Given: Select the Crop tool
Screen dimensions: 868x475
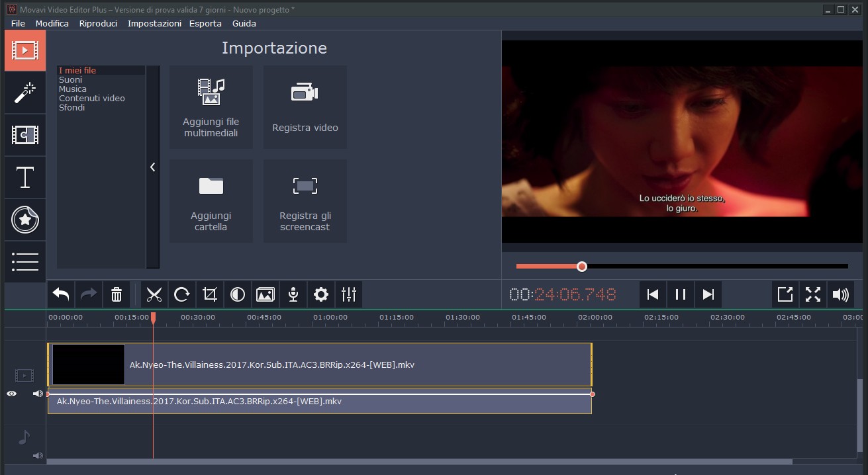Looking at the screenshot, I should coord(210,294).
